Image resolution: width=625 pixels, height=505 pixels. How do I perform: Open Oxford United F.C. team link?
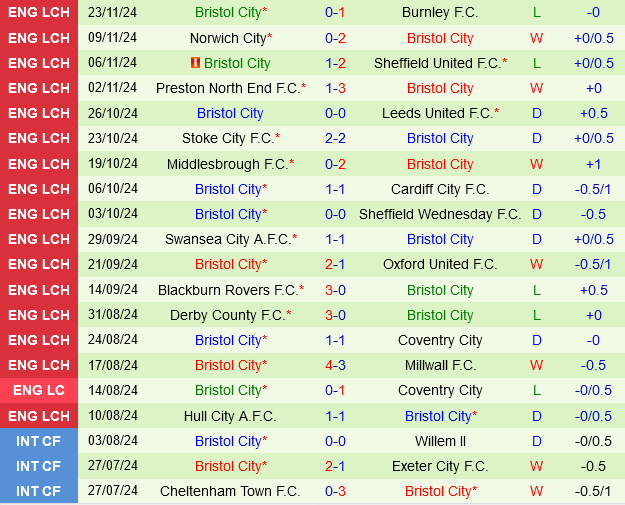[440, 264]
